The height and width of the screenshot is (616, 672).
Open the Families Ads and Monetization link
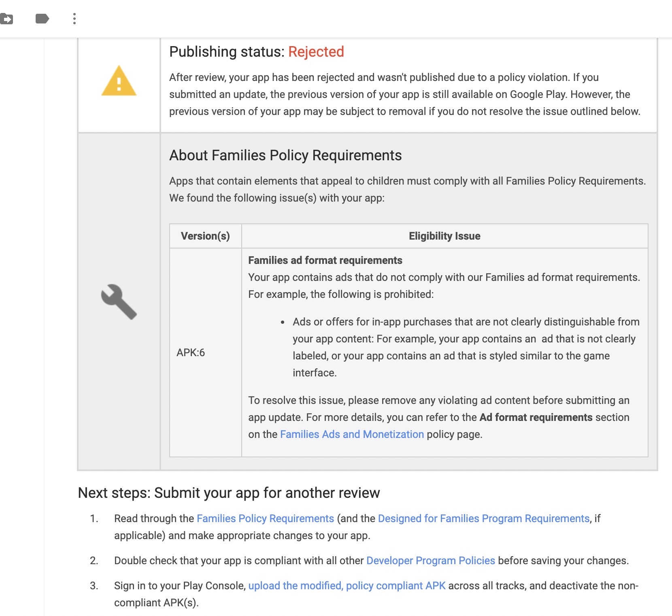point(352,434)
